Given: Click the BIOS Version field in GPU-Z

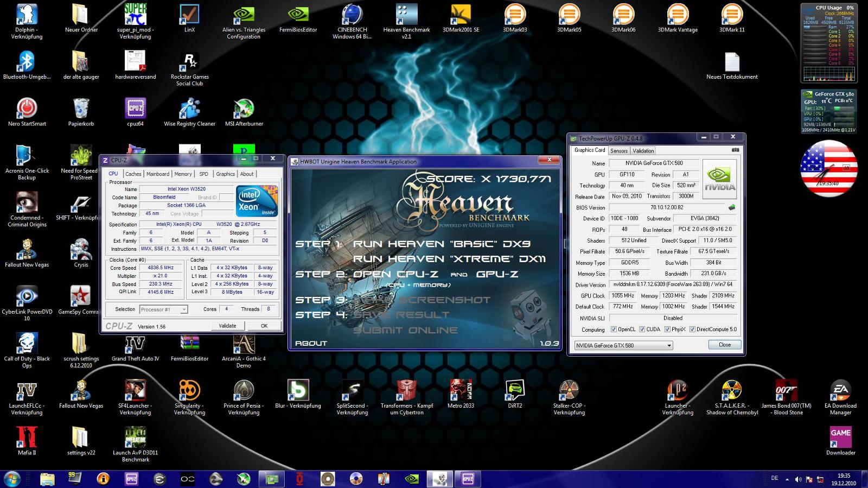Looking at the screenshot, I should [667, 207].
